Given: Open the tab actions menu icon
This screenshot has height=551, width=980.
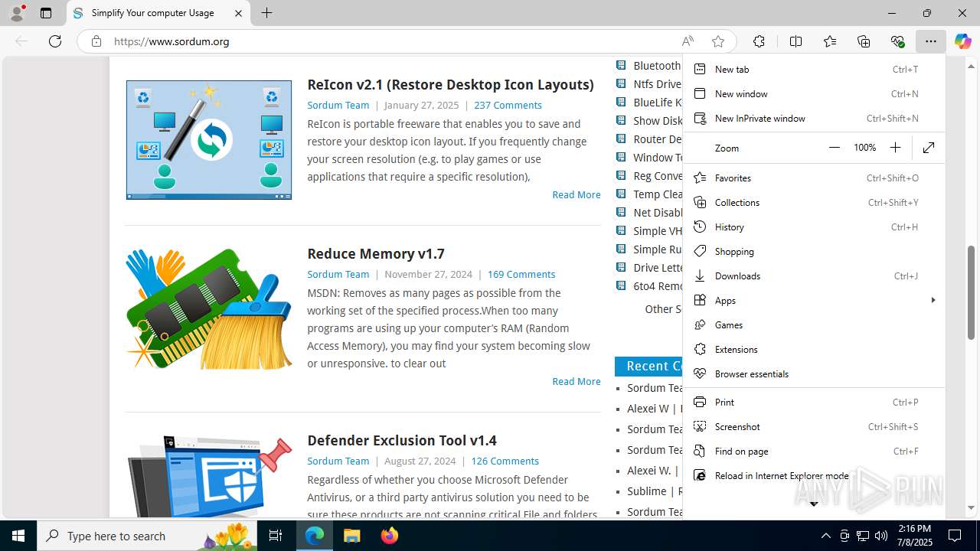Looking at the screenshot, I should (46, 13).
